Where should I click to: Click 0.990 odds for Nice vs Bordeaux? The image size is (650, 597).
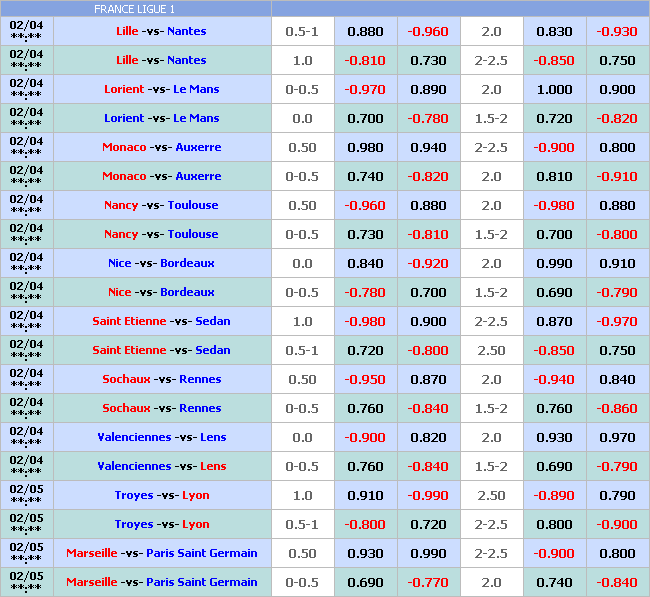[554, 263]
